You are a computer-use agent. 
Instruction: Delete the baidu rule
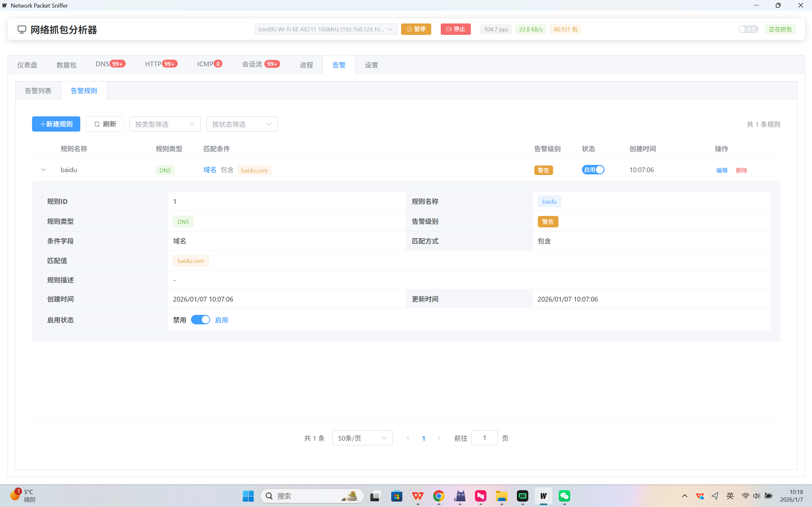tap(741, 170)
